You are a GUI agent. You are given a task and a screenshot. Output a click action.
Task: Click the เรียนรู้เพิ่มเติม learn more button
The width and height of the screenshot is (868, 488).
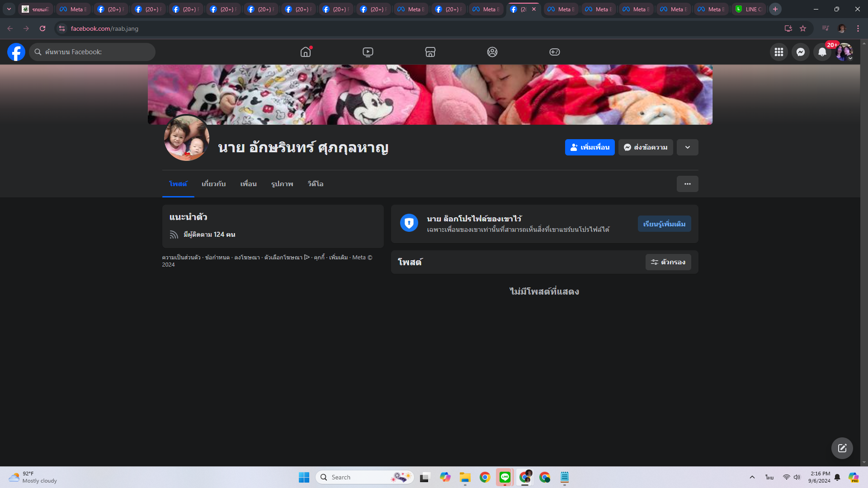tap(664, 224)
